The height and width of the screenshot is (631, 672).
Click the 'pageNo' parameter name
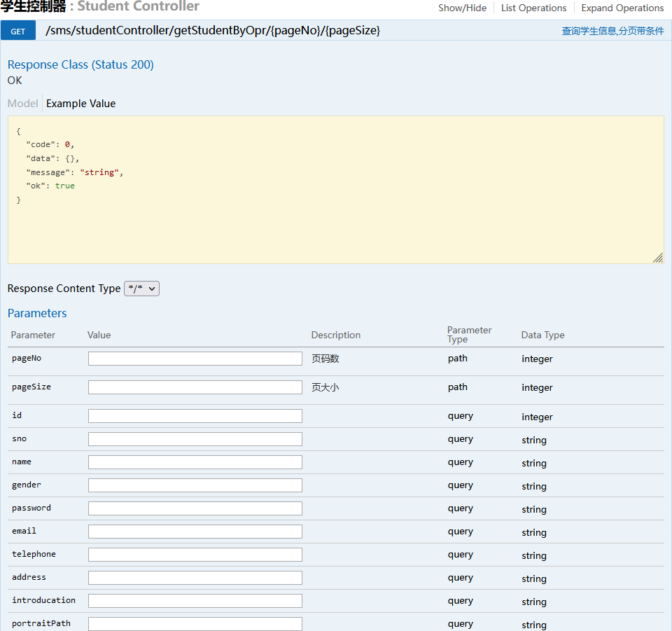click(27, 359)
